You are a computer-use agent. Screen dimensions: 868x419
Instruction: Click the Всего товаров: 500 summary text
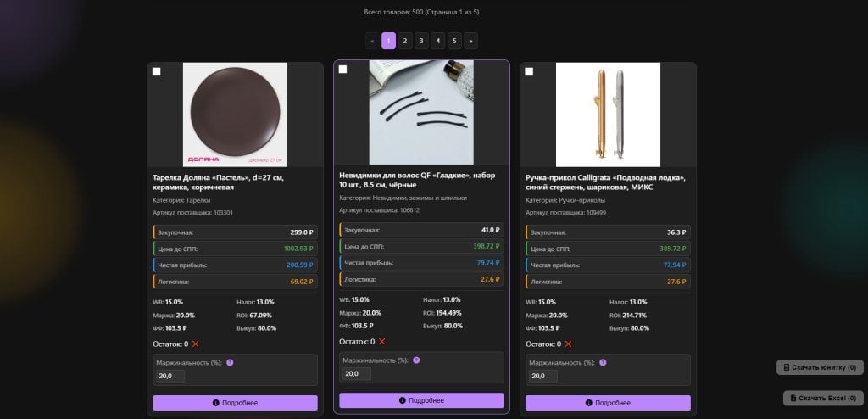pos(421,12)
